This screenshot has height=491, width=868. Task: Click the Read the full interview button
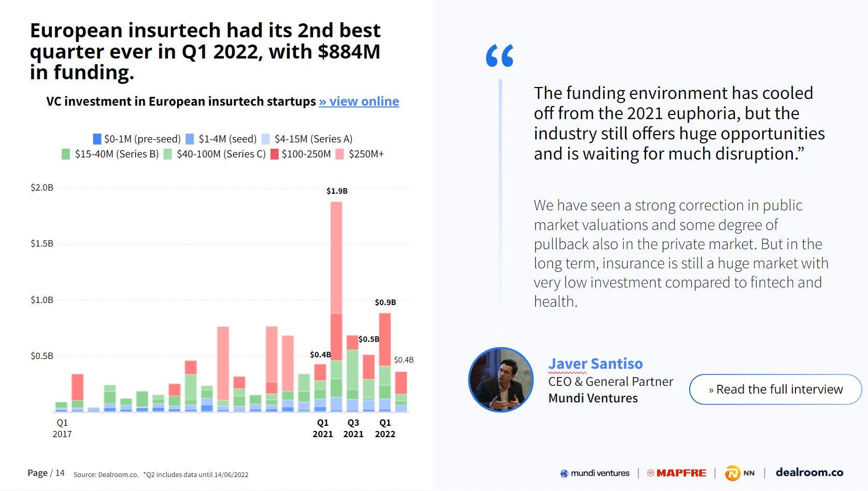click(775, 389)
